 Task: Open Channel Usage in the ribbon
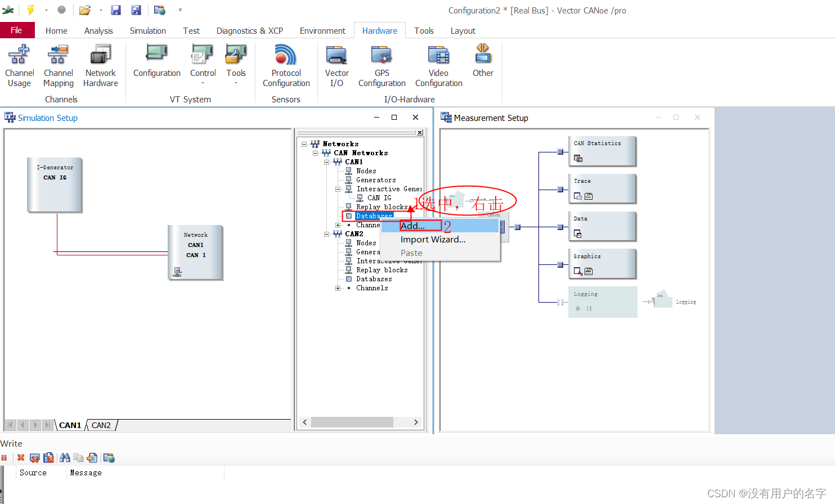click(19, 66)
